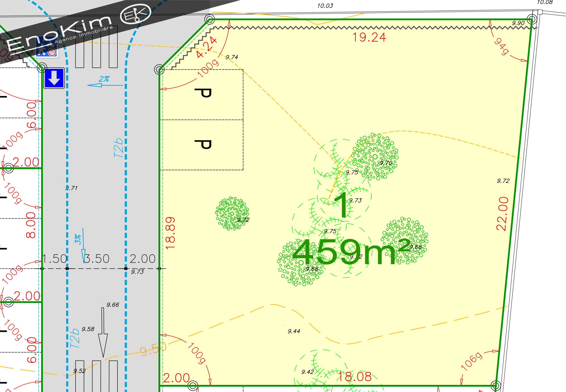Image resolution: width=566 pixels, height=392 pixels.
Task: Click the upper blue T2b road label
Action: pyautogui.click(x=118, y=148)
